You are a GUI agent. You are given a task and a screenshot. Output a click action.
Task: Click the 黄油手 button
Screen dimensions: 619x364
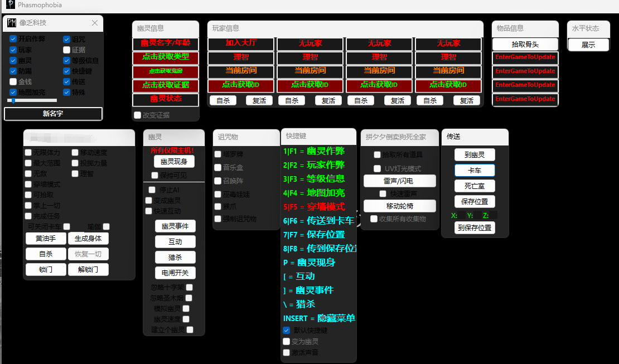[x=46, y=239]
